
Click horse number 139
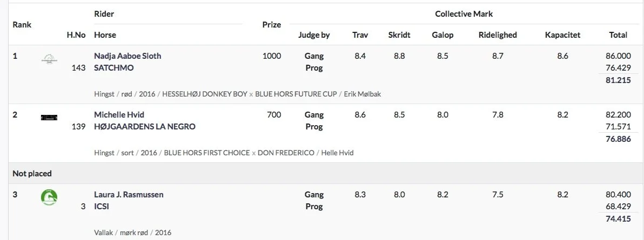coord(78,126)
